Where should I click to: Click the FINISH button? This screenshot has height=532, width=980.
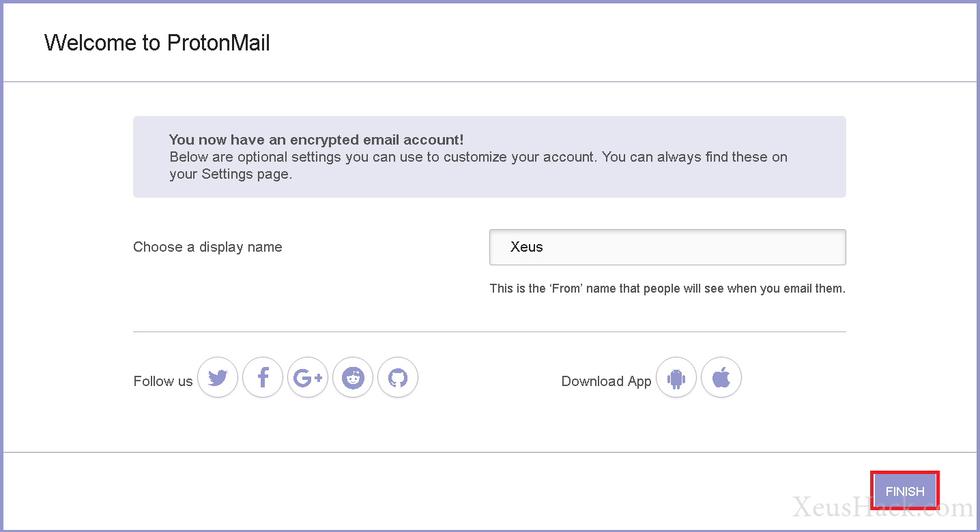tap(905, 491)
